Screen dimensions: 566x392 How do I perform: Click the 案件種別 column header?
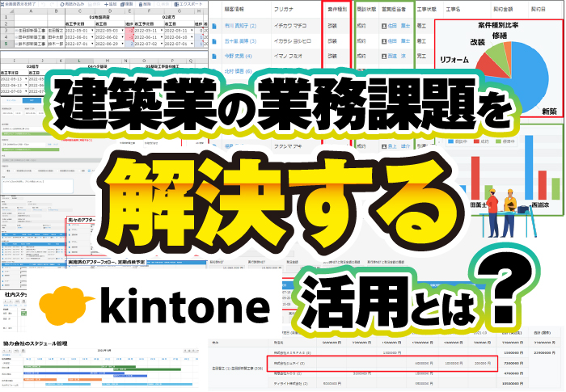pos(337,9)
